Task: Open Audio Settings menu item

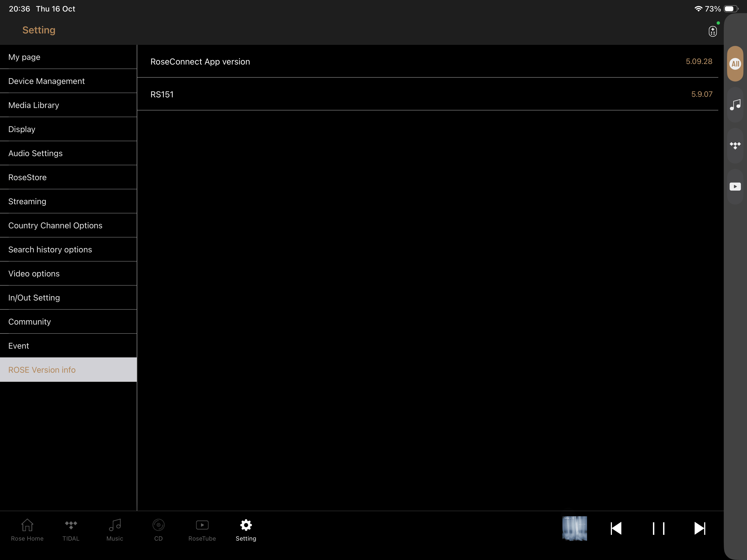Action: click(x=68, y=153)
